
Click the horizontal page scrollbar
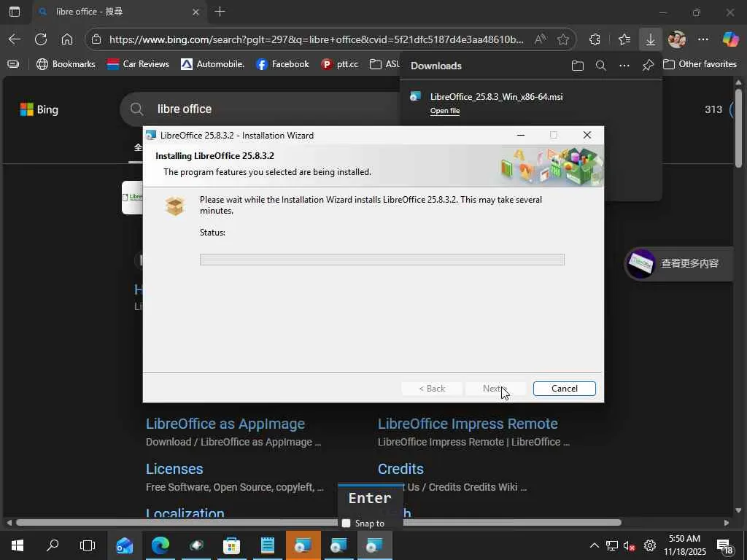click(318, 522)
